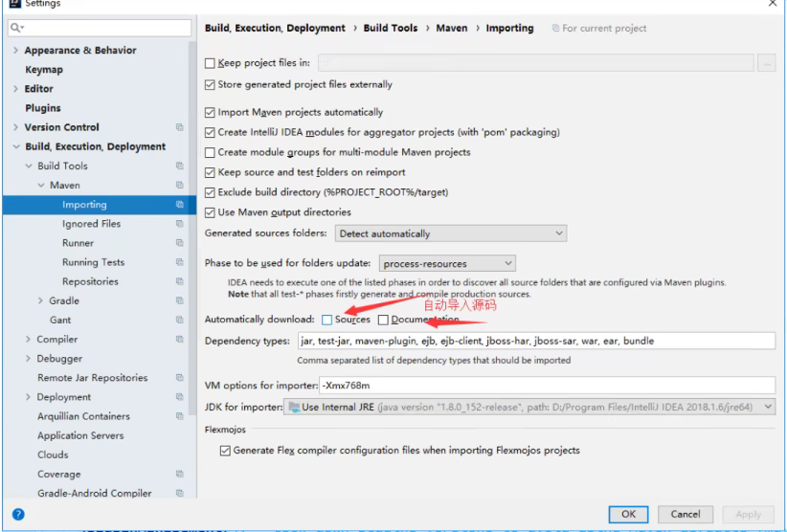Select Keymap in settings tree
Screen dimensions: 787x532
pyautogui.click(x=44, y=70)
